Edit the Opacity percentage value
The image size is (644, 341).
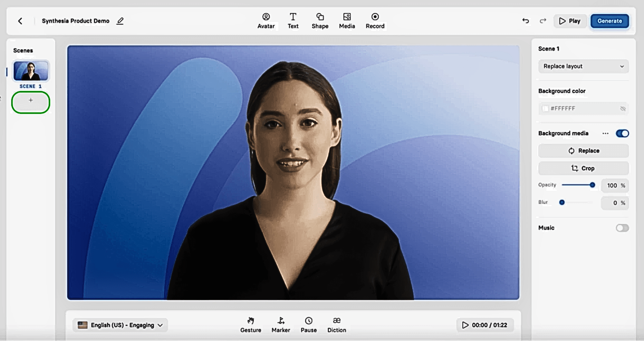coord(615,185)
